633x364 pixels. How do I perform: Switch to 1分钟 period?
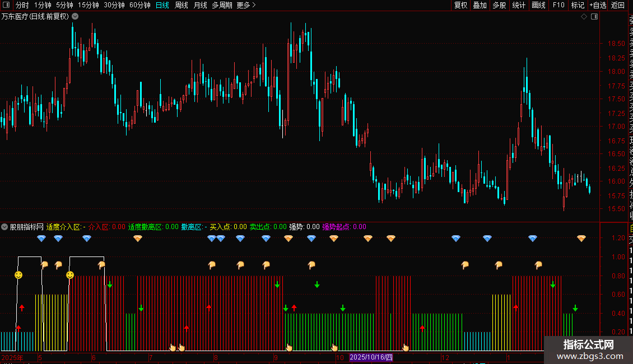pyautogui.click(x=43, y=5)
